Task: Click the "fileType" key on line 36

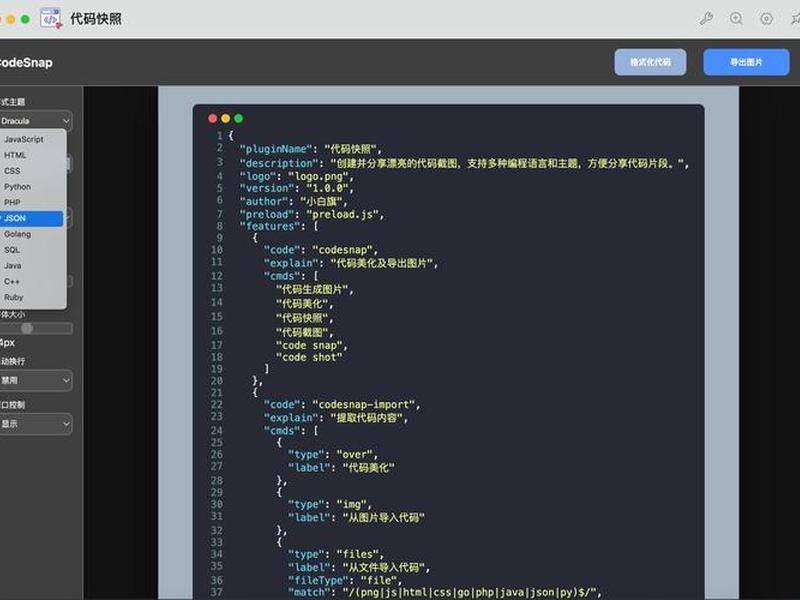Action: click(x=318, y=581)
